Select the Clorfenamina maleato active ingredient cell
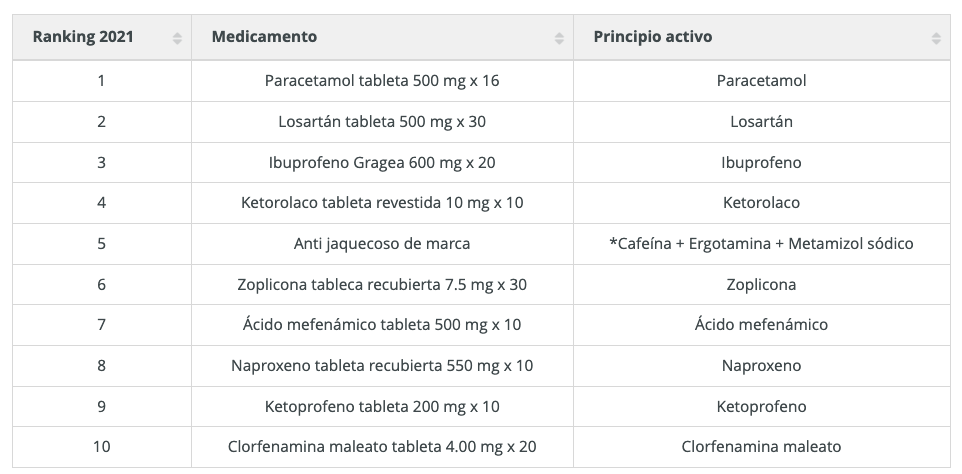 761,447
